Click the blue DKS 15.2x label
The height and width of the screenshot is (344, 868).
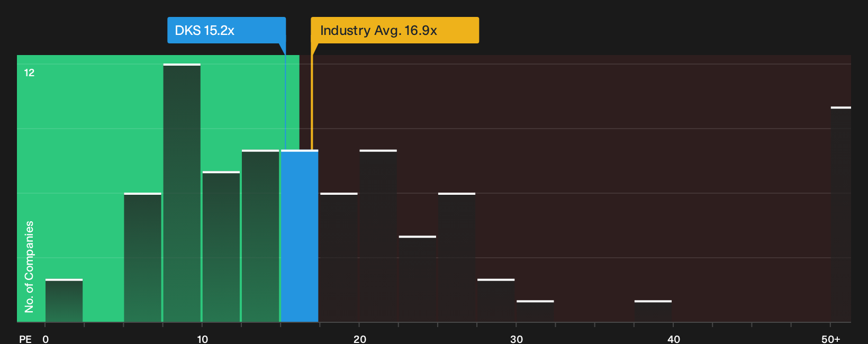tap(227, 30)
